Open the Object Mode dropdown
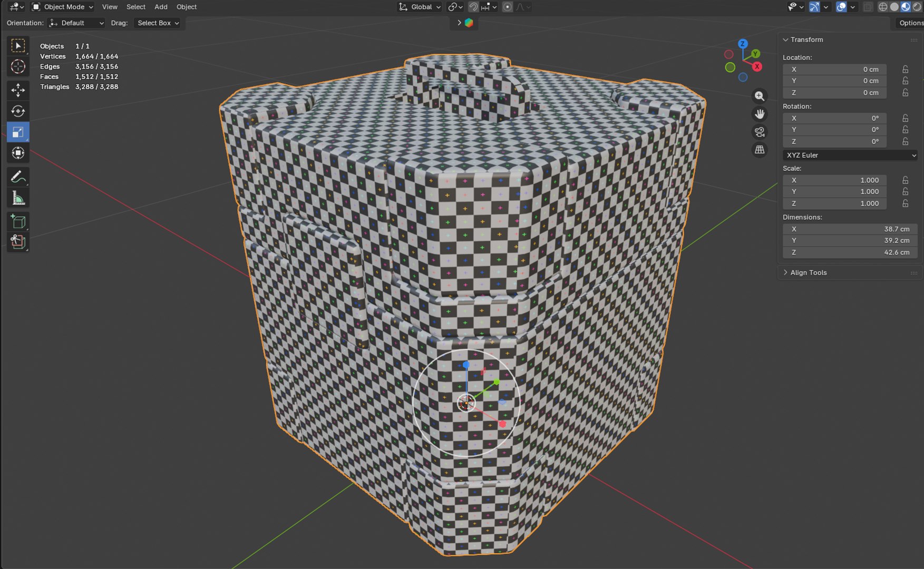924x569 pixels. coord(62,7)
